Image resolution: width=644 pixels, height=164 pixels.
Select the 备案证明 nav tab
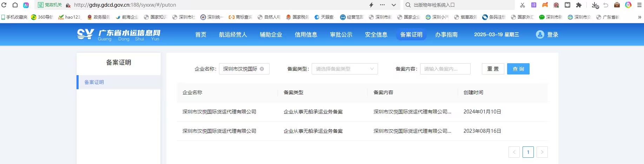tap(411, 34)
